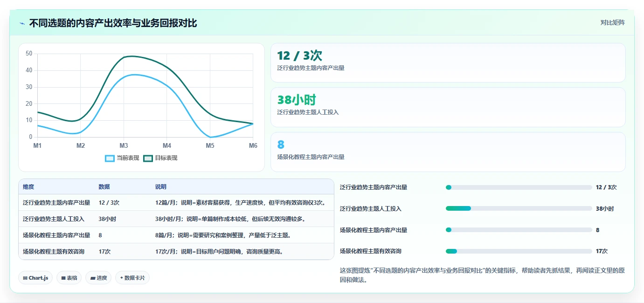
Task: Click description starting 12篇/月
Action: pyautogui.click(x=241, y=203)
